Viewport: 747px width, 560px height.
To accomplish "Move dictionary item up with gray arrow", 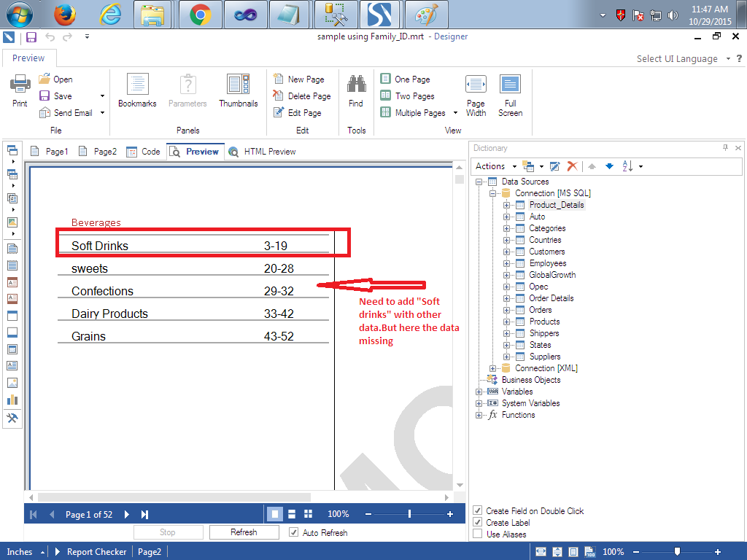I will point(592,166).
